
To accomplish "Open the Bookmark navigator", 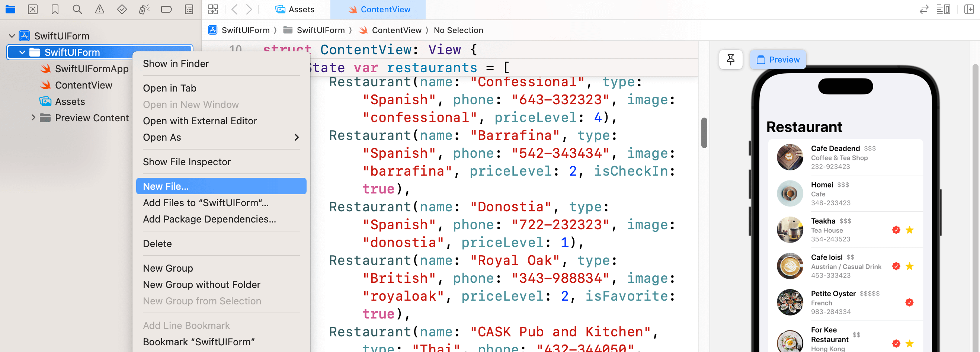I will tap(55, 10).
